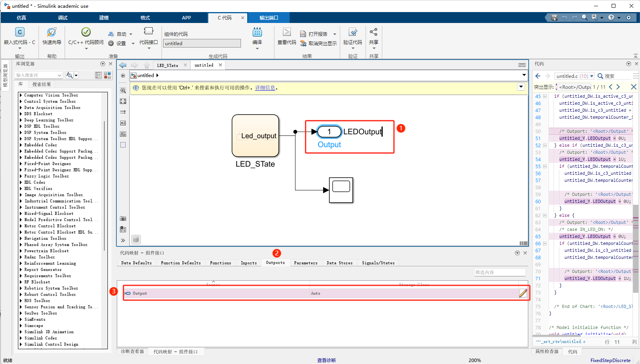This screenshot has width=640, height=364.
Task: Expand the 自动 dropdown arrow
Action: 131,34
